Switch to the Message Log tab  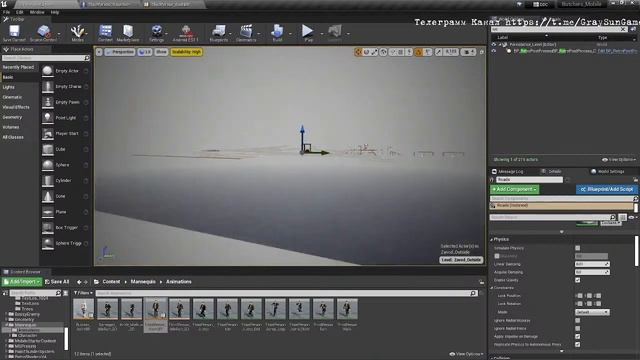507,171
